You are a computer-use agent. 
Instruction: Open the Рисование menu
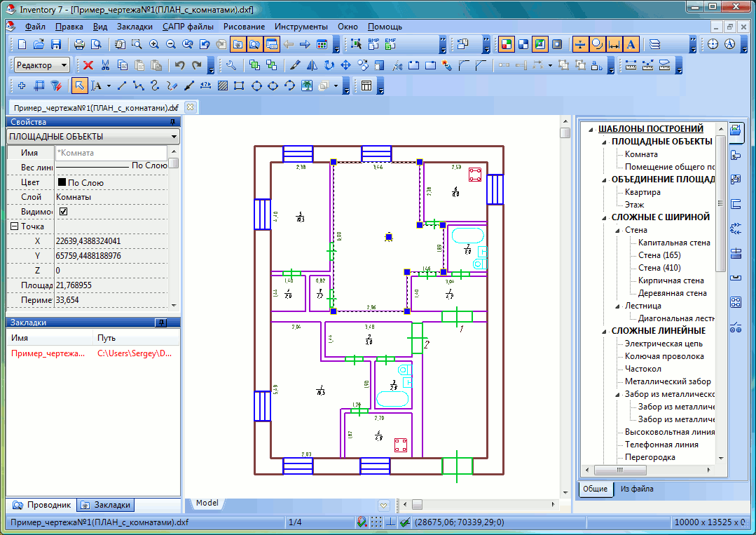coord(244,27)
